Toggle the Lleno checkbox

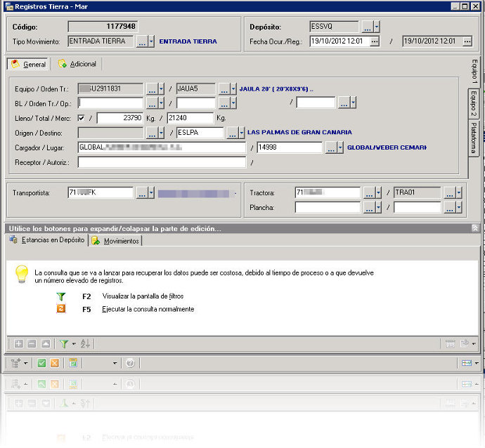pos(81,118)
